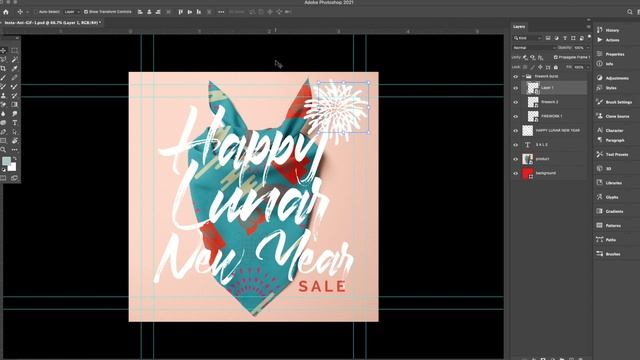Open the layer filter Kind dropdown

(527, 38)
